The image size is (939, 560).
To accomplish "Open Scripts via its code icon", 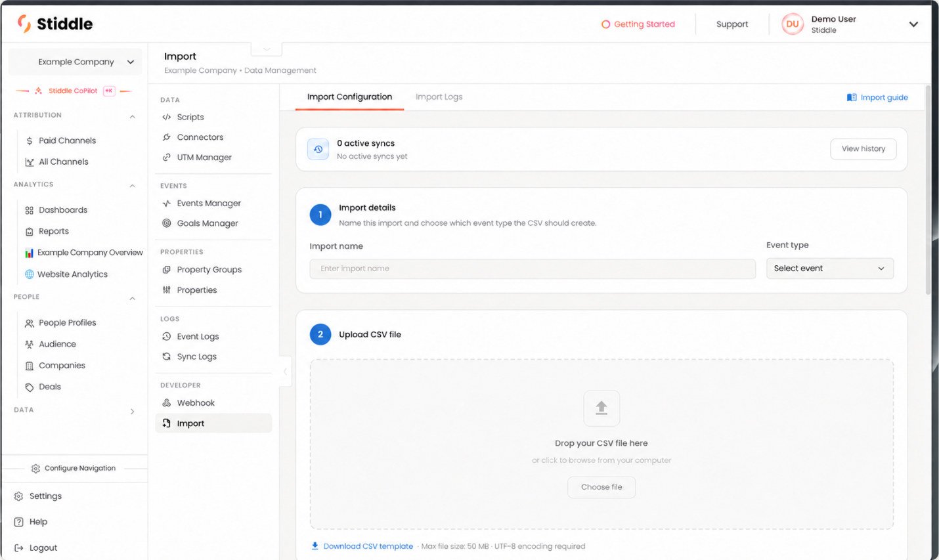I will pyautogui.click(x=167, y=118).
